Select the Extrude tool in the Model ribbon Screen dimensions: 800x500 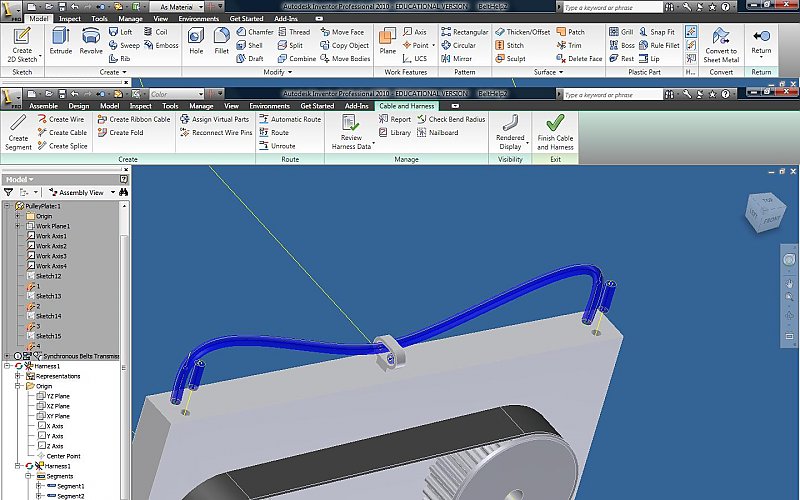[61, 41]
